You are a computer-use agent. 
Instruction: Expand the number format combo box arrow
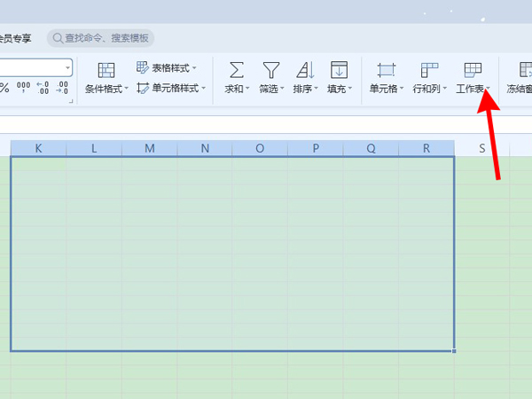click(66, 67)
